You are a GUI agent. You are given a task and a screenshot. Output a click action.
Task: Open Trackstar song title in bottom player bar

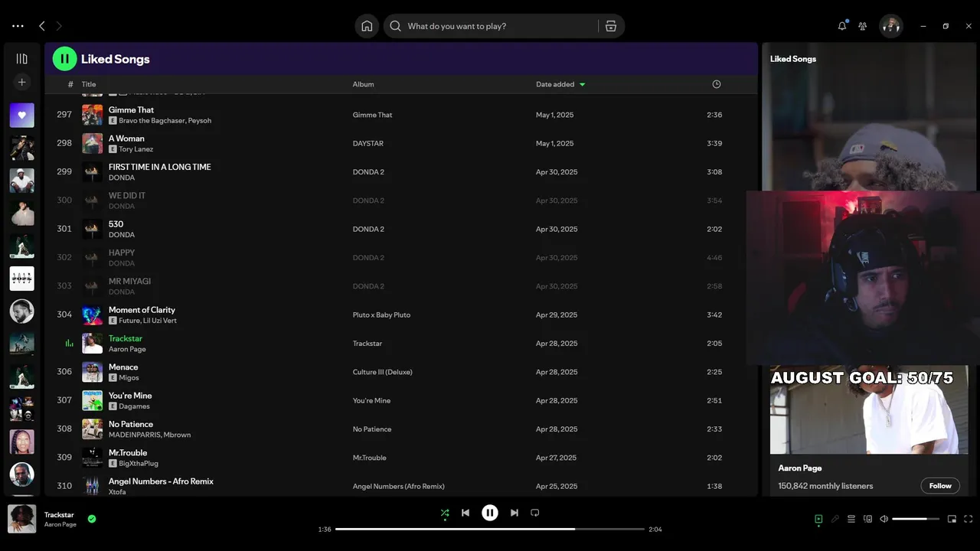pos(59,515)
